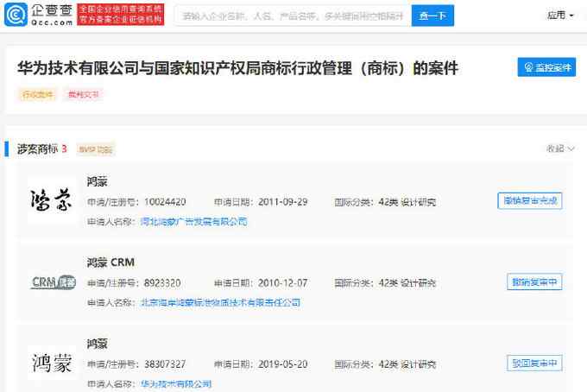
Task: Select the 裁判文书 tag
Action: (x=83, y=94)
